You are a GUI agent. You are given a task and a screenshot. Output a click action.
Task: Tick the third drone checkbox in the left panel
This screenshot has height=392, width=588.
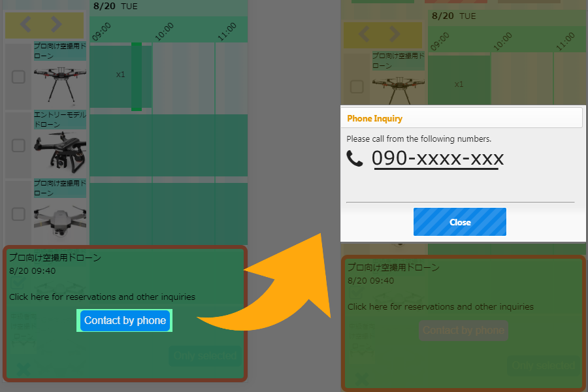[18, 214]
